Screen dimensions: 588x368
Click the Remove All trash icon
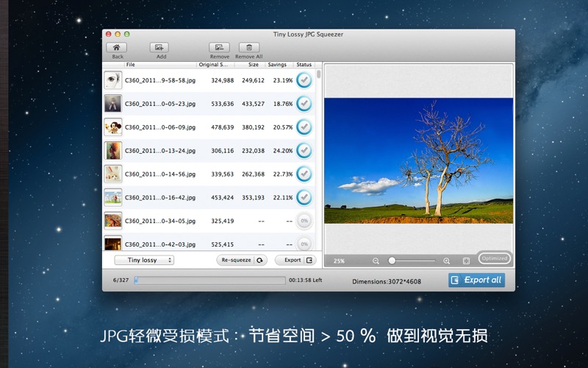(x=248, y=48)
